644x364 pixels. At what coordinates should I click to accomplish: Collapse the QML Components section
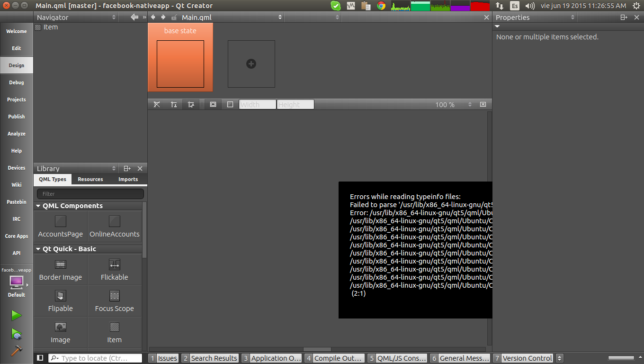38,206
